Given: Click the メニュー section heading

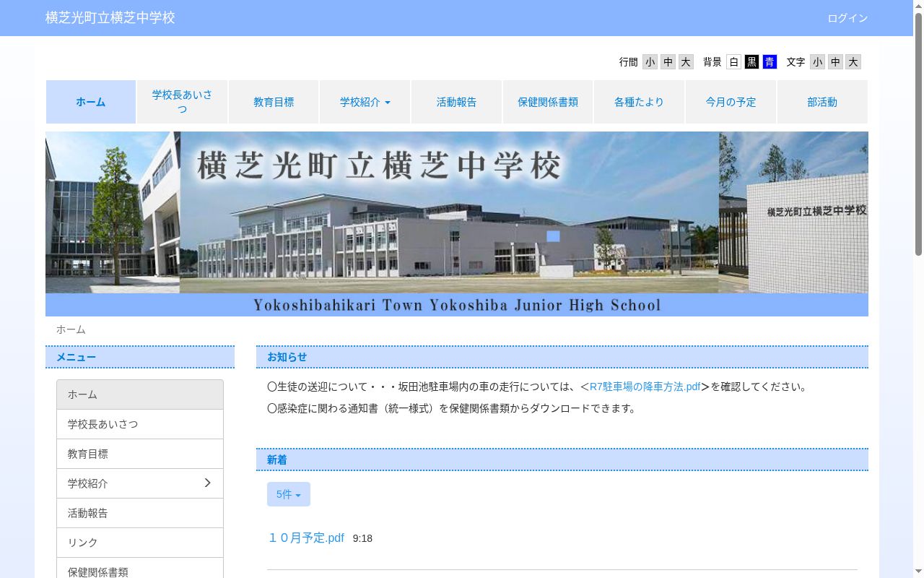Looking at the screenshot, I should [140, 357].
